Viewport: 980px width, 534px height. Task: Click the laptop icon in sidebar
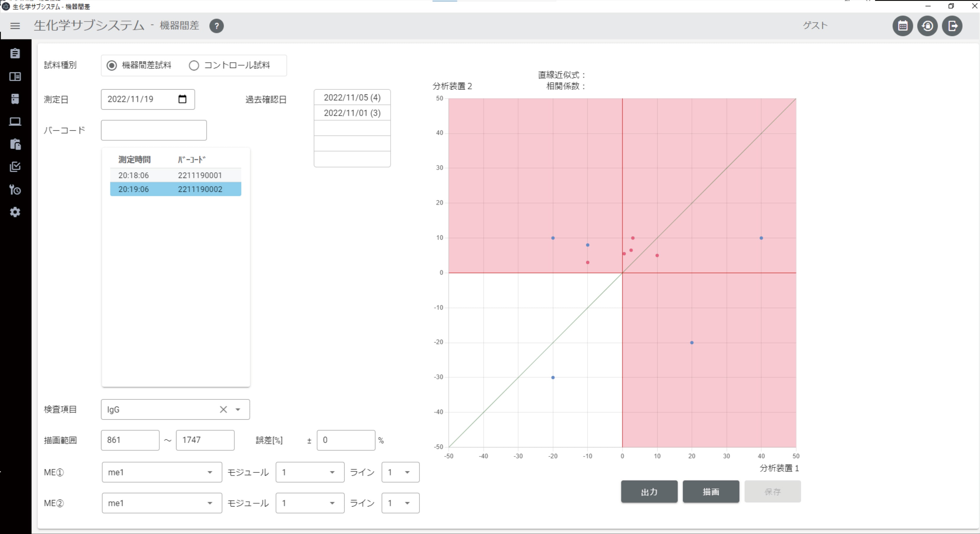pyautogui.click(x=15, y=121)
